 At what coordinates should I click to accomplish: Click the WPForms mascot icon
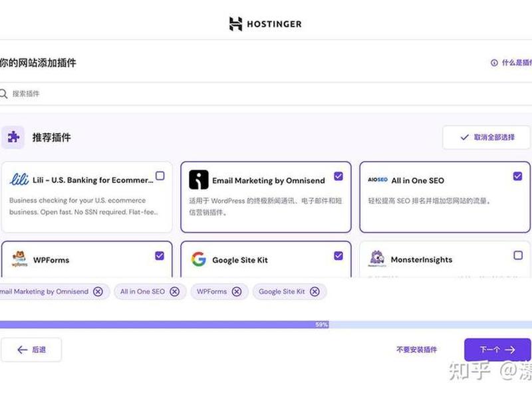(x=19, y=259)
